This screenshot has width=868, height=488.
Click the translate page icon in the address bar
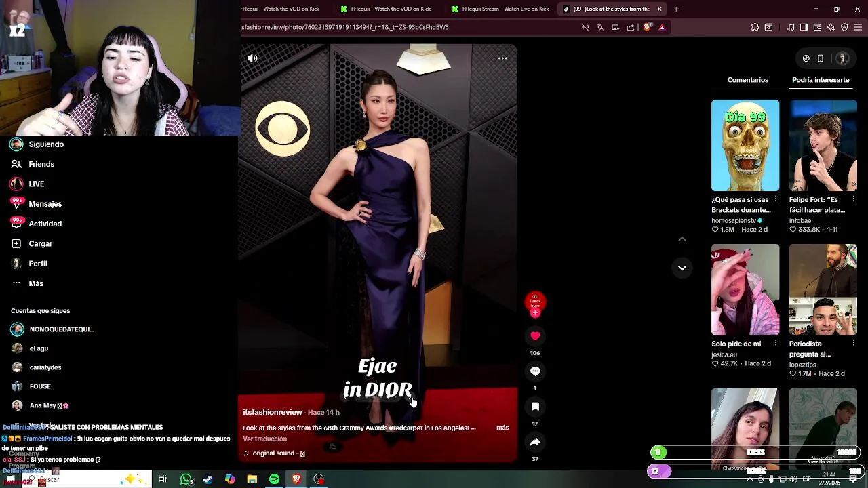(600, 27)
